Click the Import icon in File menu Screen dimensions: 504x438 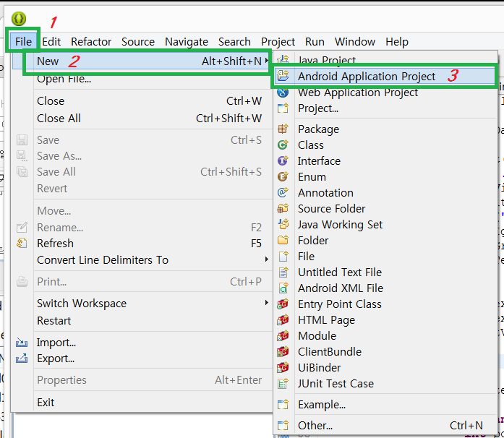coord(22,343)
